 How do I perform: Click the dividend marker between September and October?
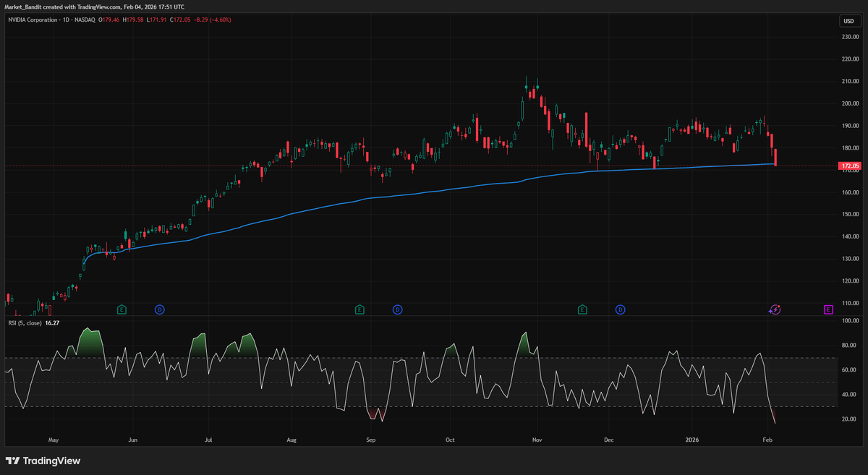(x=397, y=309)
